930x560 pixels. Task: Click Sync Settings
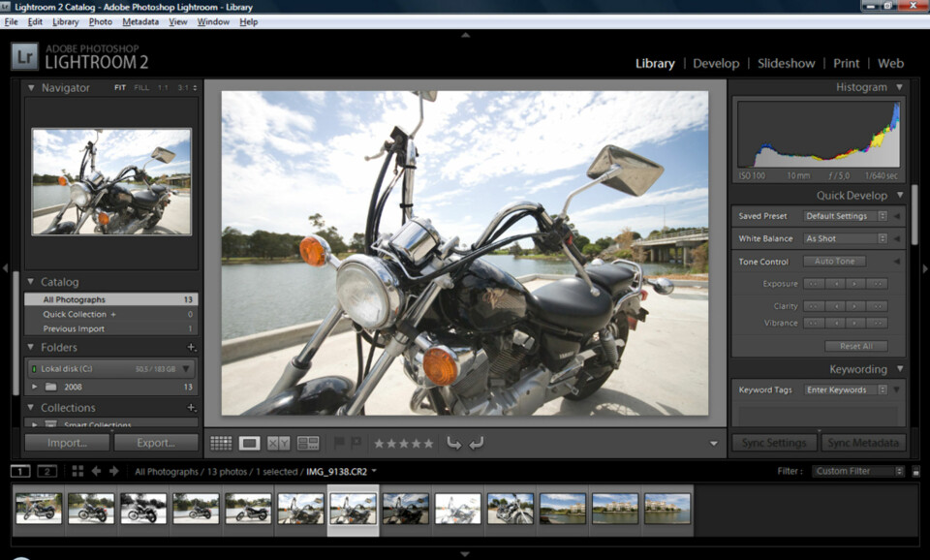pyautogui.click(x=774, y=443)
